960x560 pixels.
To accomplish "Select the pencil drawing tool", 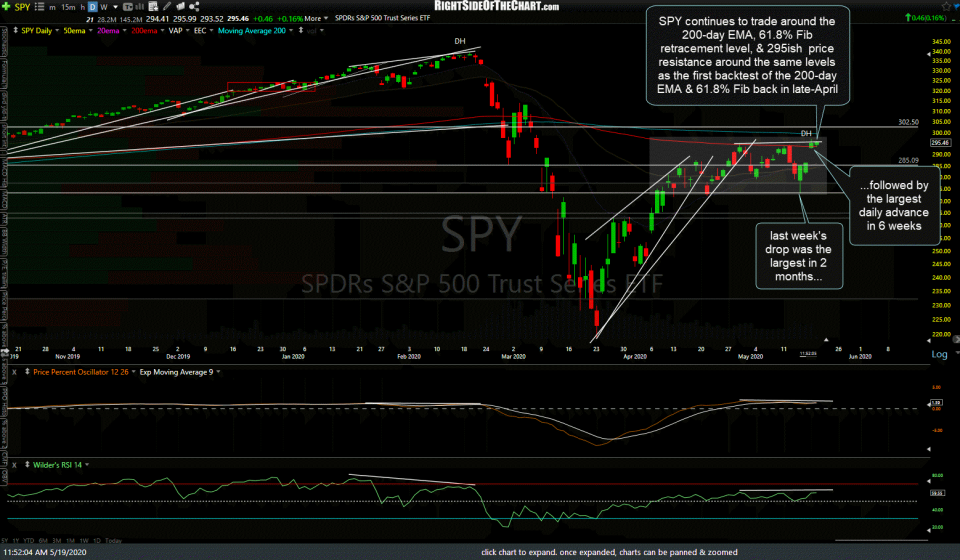I will [x=167, y=7].
